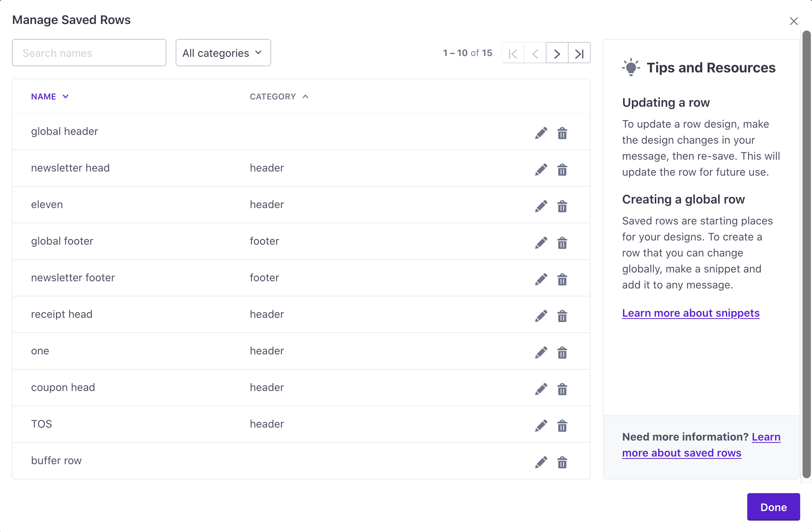Click the CATEGORY column sort arrow
812x532 pixels.
click(307, 96)
